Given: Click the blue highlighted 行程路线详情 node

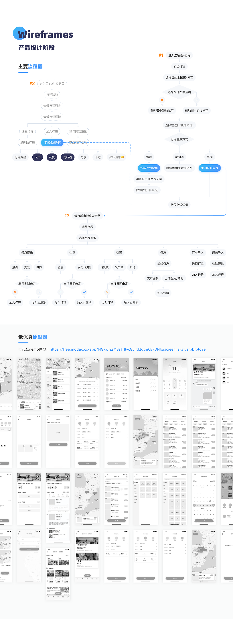Looking at the screenshot, I should pos(52,143).
